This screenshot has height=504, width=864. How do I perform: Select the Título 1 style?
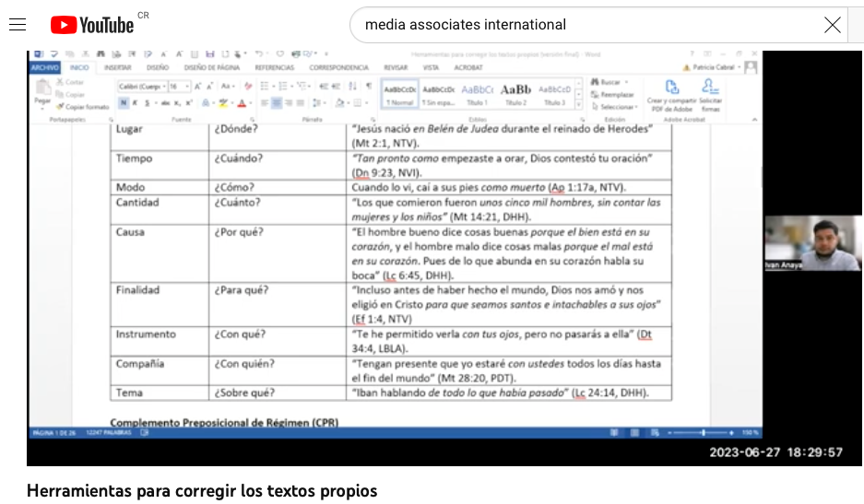tap(478, 94)
